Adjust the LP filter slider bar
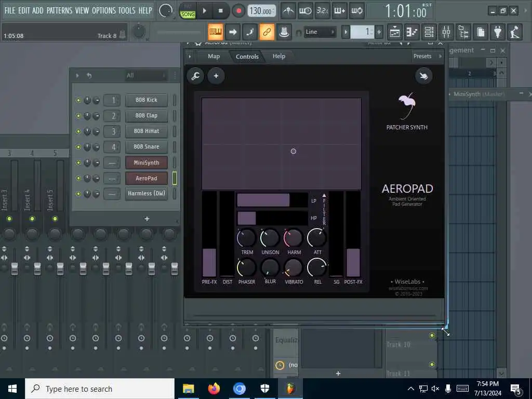 click(x=272, y=200)
